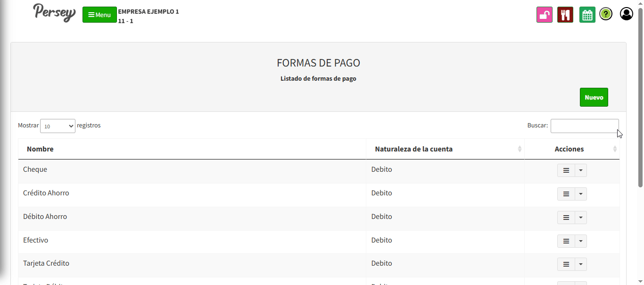Toggle sort arrows on Acciones column

tap(615, 149)
